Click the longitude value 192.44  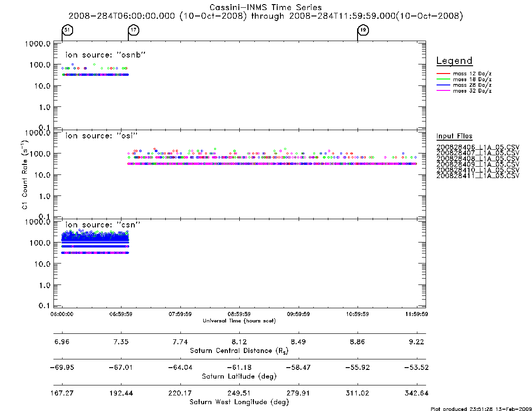click(x=121, y=393)
